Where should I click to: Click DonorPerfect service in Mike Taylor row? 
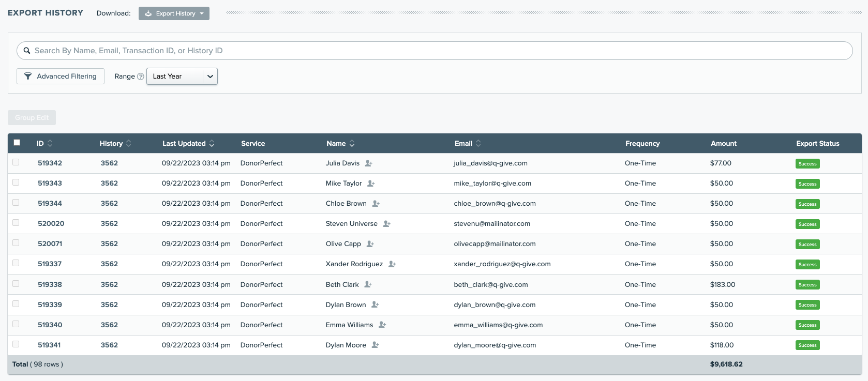261,184
